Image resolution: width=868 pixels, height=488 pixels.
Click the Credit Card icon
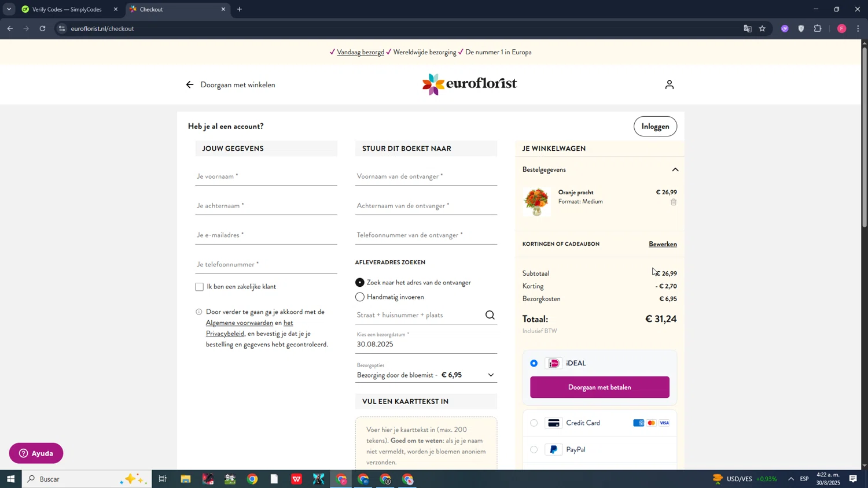click(554, 423)
